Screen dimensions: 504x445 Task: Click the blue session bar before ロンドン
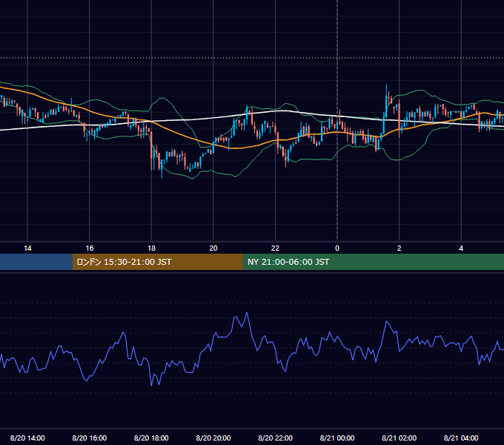pos(36,262)
